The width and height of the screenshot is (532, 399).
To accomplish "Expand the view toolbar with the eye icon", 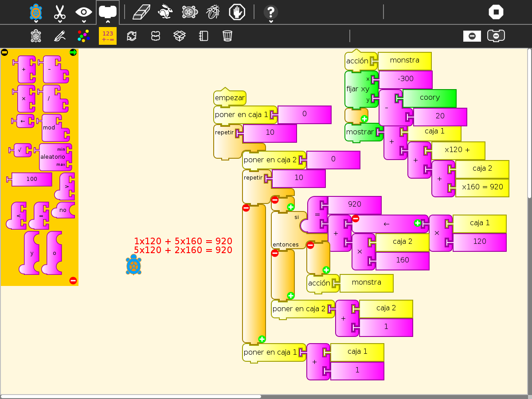I will point(84,12).
